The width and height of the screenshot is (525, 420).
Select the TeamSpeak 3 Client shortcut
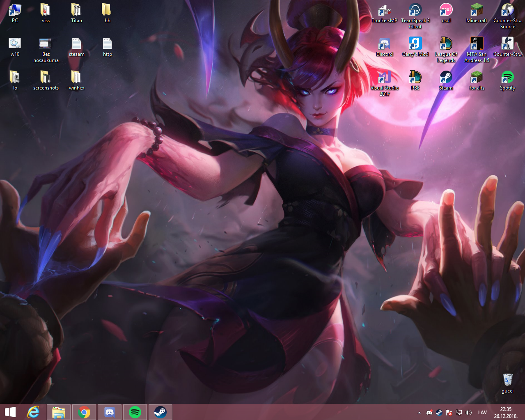(x=415, y=16)
